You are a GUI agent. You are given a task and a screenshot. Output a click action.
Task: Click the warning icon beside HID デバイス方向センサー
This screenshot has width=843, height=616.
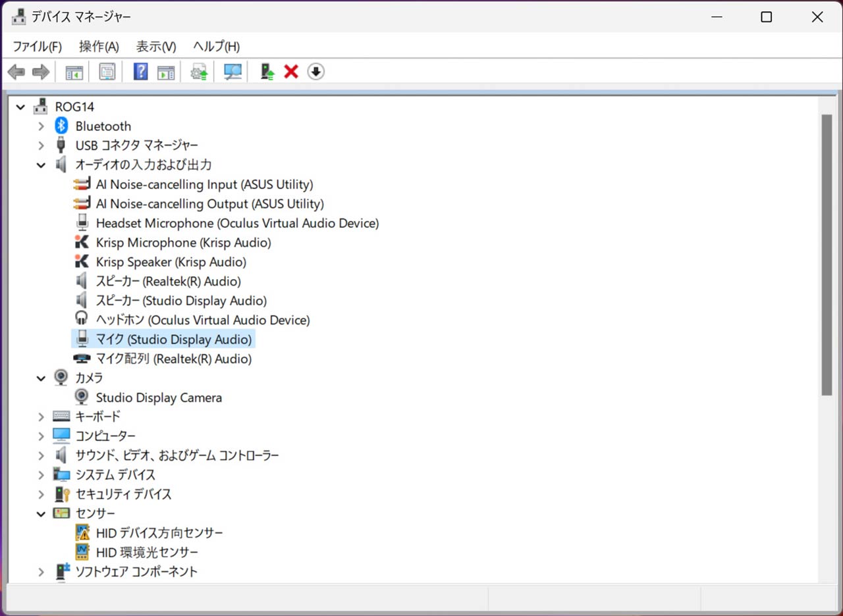(x=82, y=532)
